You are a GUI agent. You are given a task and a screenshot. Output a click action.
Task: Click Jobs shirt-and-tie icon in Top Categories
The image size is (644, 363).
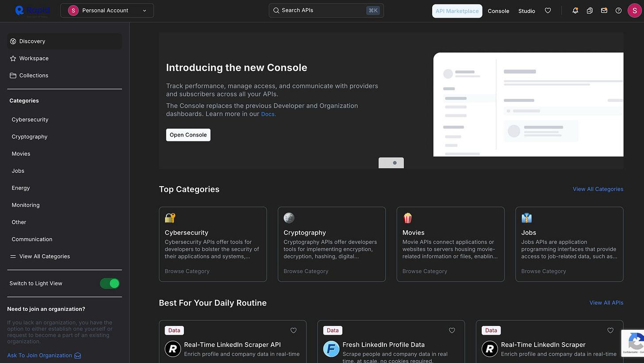[526, 218]
